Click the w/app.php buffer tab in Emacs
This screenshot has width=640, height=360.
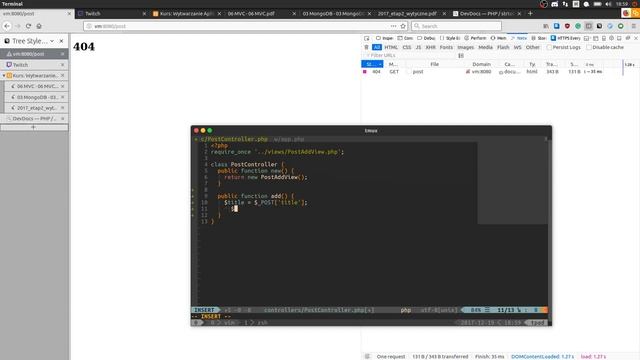289,139
